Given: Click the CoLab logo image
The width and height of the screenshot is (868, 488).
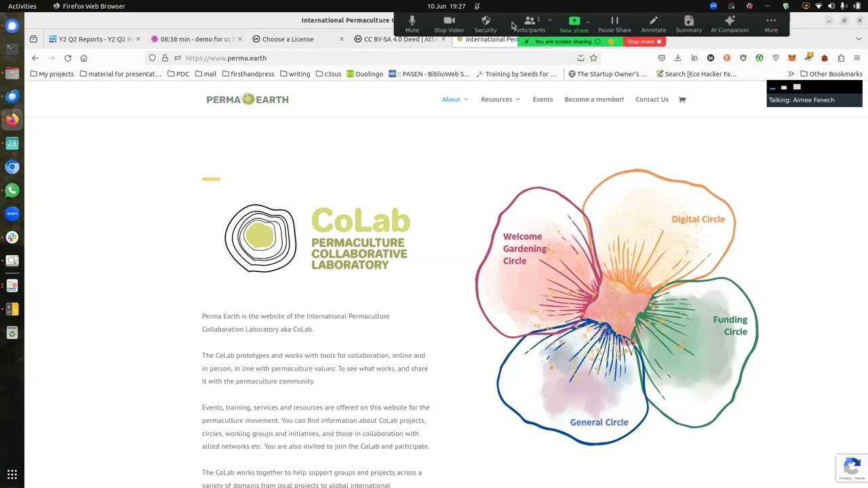Looking at the screenshot, I should coord(317,238).
